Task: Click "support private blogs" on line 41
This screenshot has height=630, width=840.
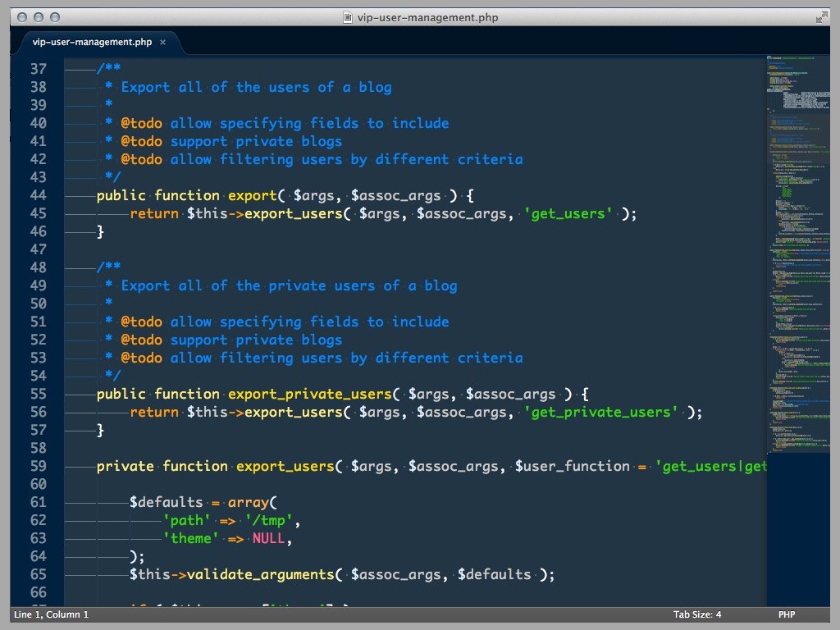Action: (x=256, y=142)
